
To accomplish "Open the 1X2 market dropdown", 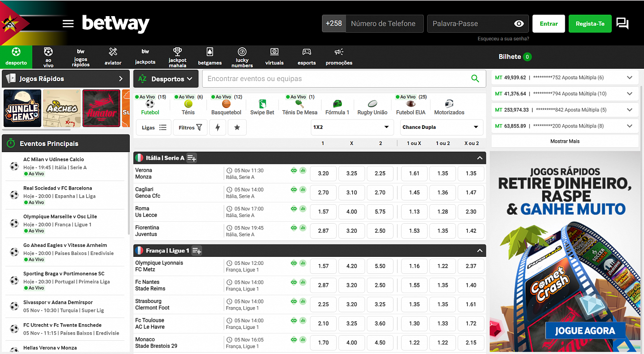I will [352, 127].
